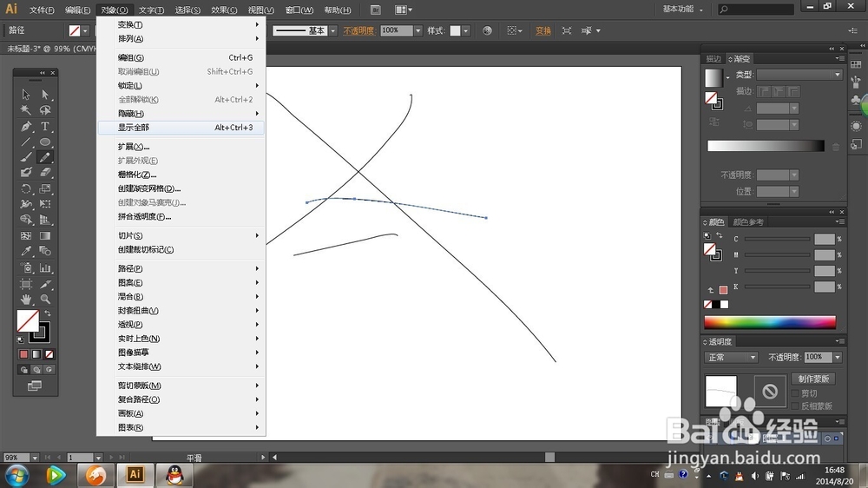This screenshot has width=868, height=488.
Task: Select the Eraser tool
Action: point(45,173)
